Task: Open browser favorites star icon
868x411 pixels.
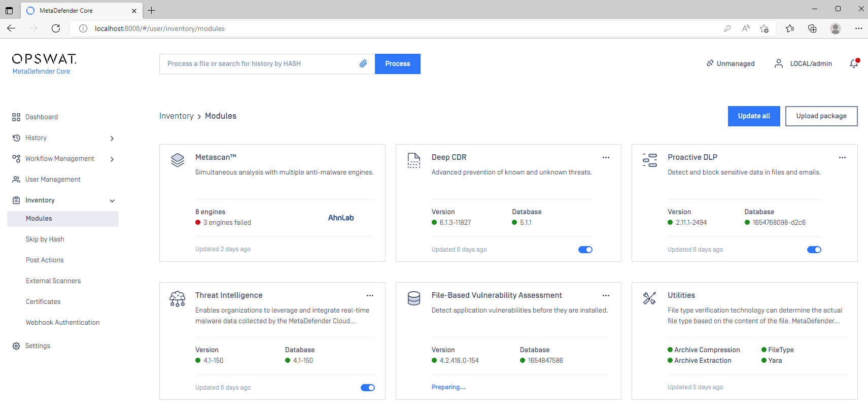Action: [x=790, y=28]
